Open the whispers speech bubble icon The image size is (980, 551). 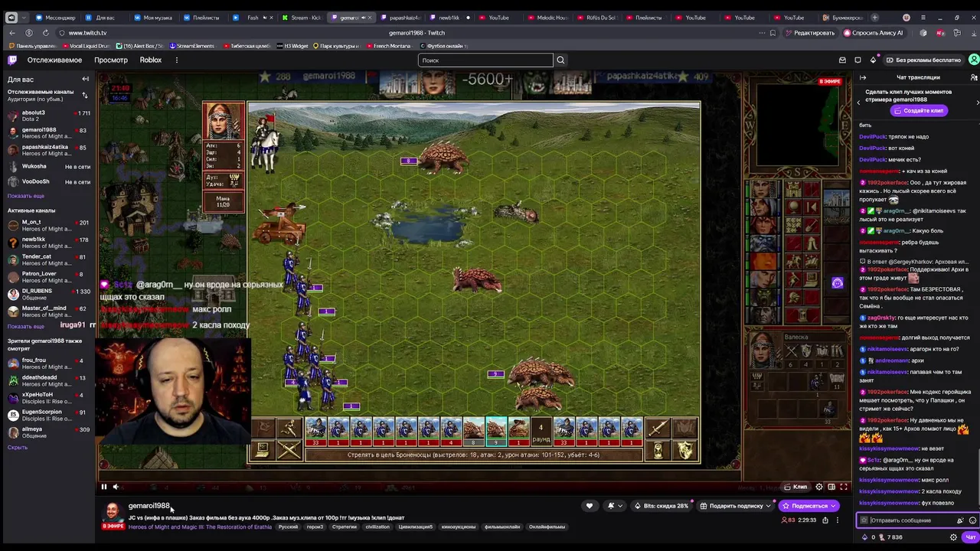(x=857, y=60)
